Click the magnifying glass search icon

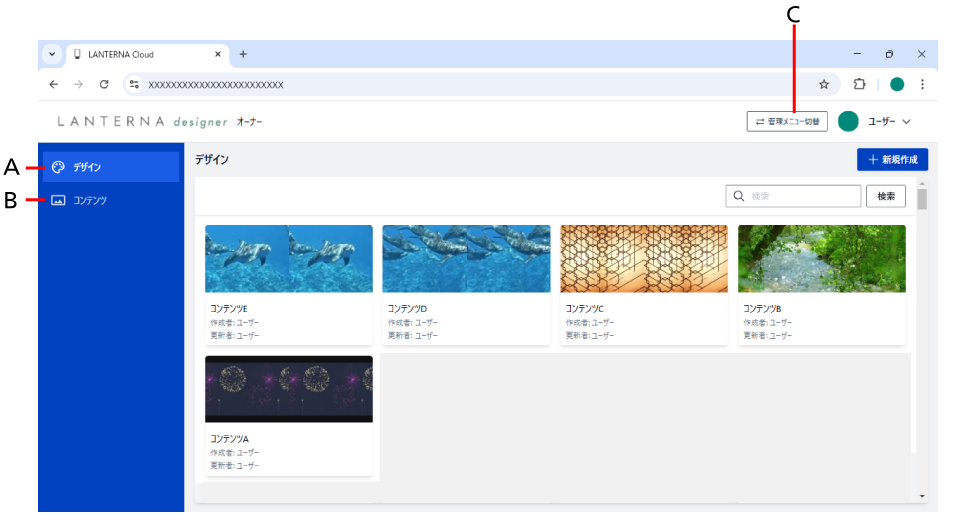coord(739,196)
